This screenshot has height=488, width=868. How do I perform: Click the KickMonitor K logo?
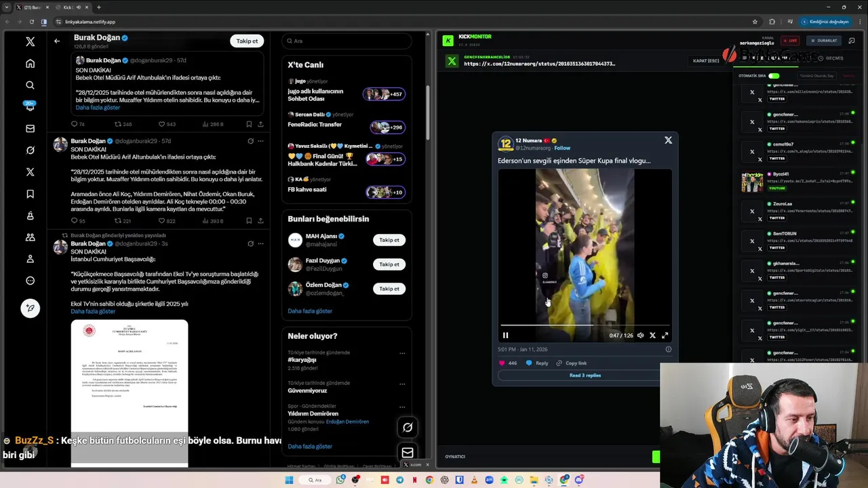448,41
